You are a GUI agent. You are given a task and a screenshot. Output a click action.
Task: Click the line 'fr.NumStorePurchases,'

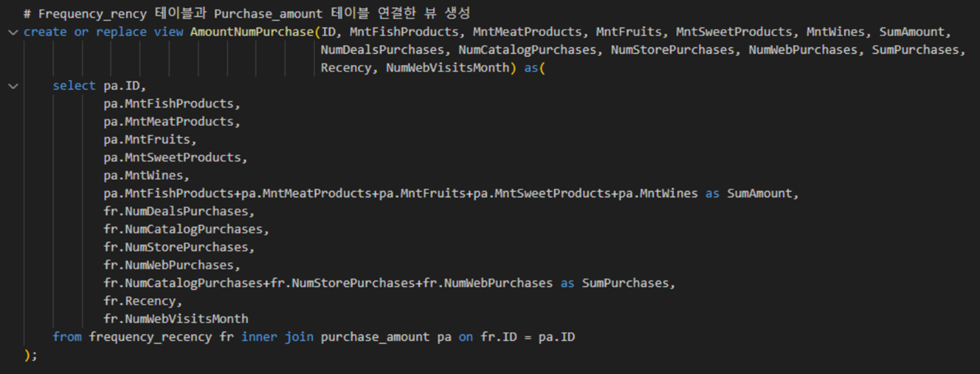coord(179,247)
